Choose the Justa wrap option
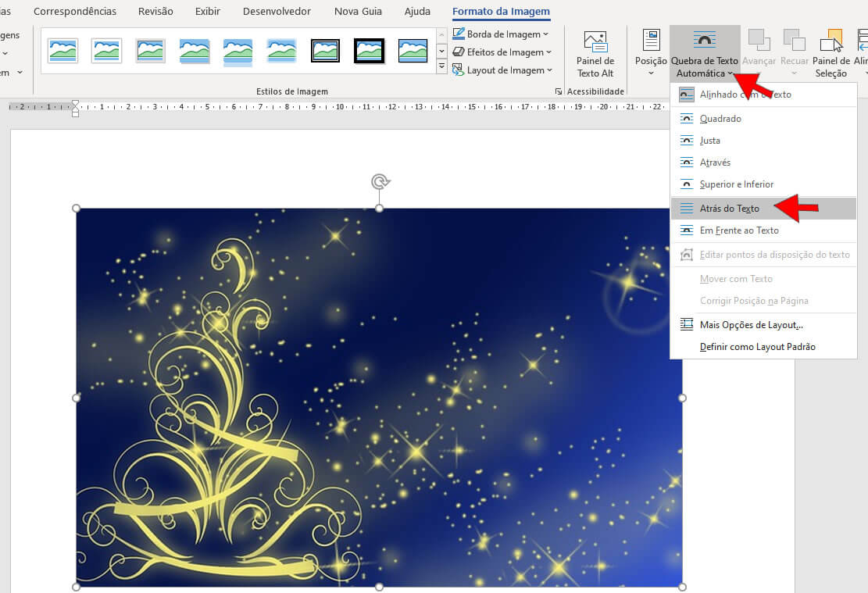 pyautogui.click(x=763, y=141)
